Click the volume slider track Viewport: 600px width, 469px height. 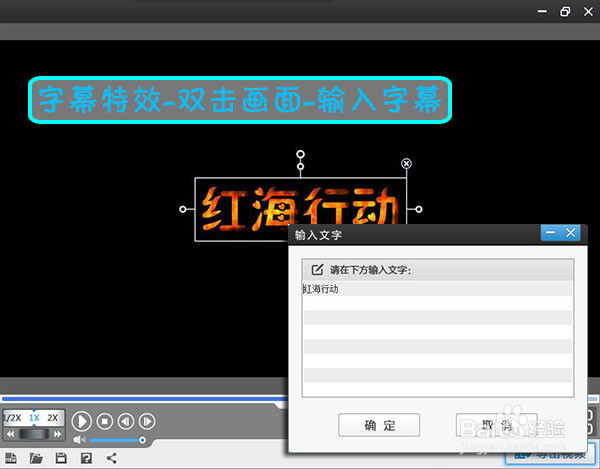pyautogui.click(x=115, y=440)
